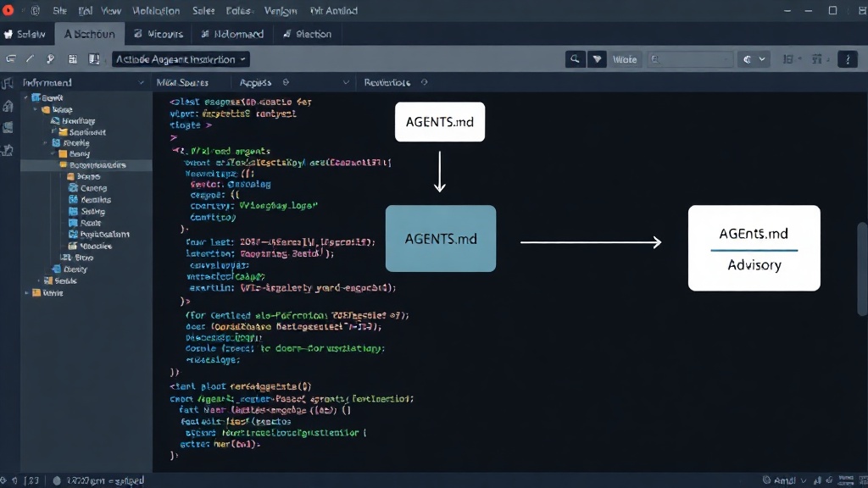Viewport: 868px width, 488px height.
Task: Click the down-triangle filter icon beside search
Action: tap(597, 59)
